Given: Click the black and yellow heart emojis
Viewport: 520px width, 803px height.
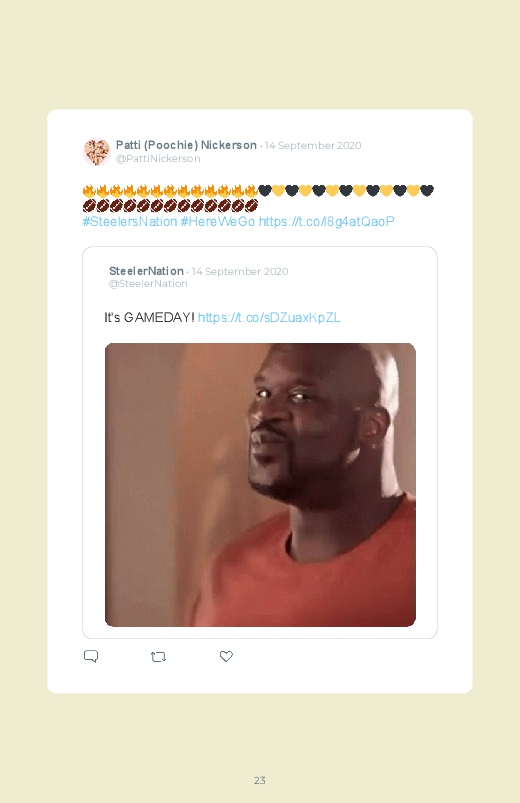Looking at the screenshot, I should click(346, 191).
